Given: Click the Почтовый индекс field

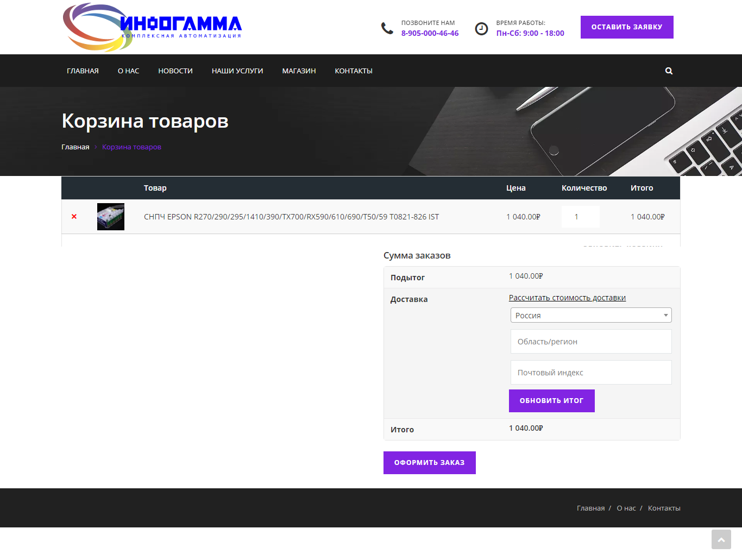Looking at the screenshot, I should pyautogui.click(x=590, y=372).
